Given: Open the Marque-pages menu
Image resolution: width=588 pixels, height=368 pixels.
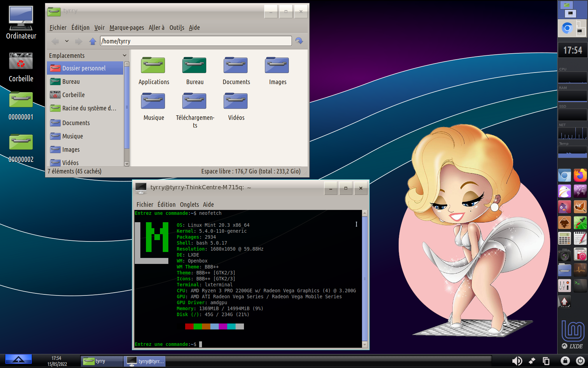Looking at the screenshot, I should [x=127, y=27].
